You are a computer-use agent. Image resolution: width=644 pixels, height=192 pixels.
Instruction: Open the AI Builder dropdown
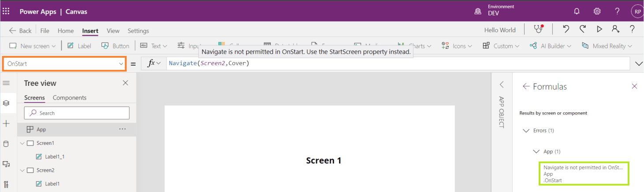(x=550, y=46)
